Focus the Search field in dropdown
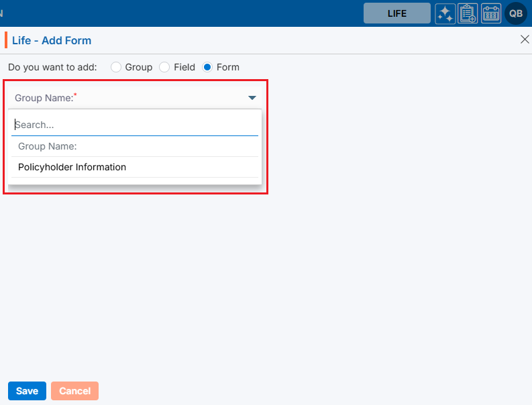The width and height of the screenshot is (532, 405). [x=134, y=125]
